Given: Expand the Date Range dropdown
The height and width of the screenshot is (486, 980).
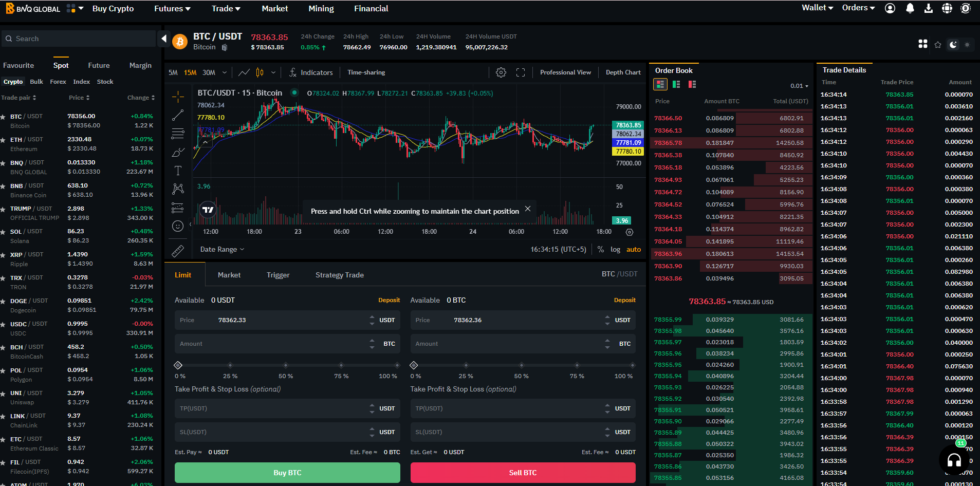Looking at the screenshot, I should (x=222, y=249).
